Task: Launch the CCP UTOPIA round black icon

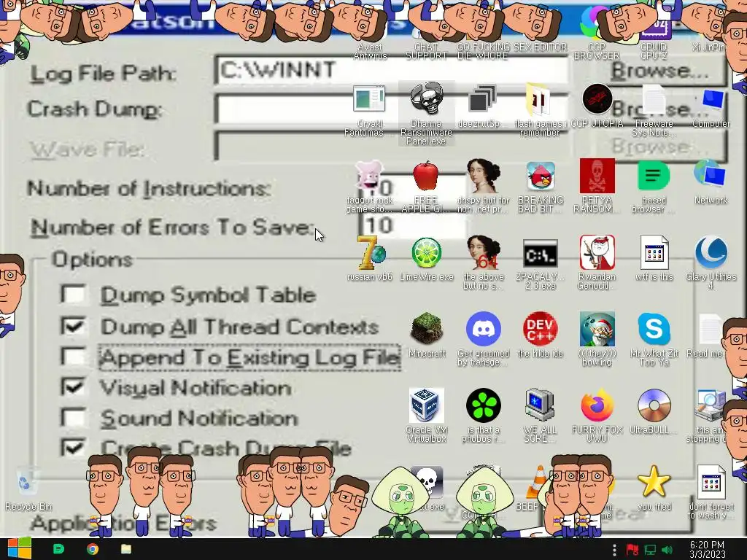Action: pos(597,99)
